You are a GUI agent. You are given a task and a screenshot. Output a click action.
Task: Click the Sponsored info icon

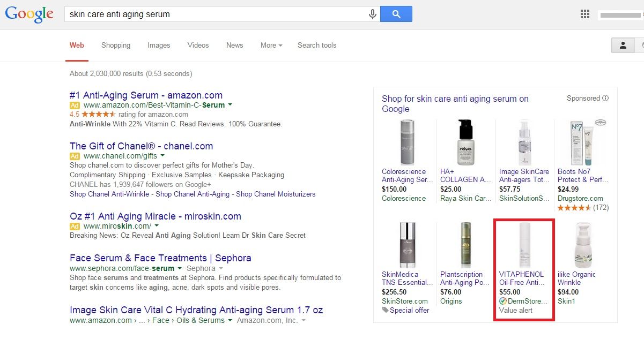click(605, 99)
